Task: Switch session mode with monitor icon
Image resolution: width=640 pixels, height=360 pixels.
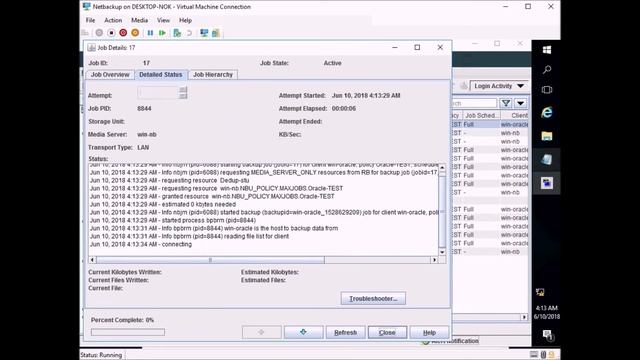Action: (x=204, y=33)
